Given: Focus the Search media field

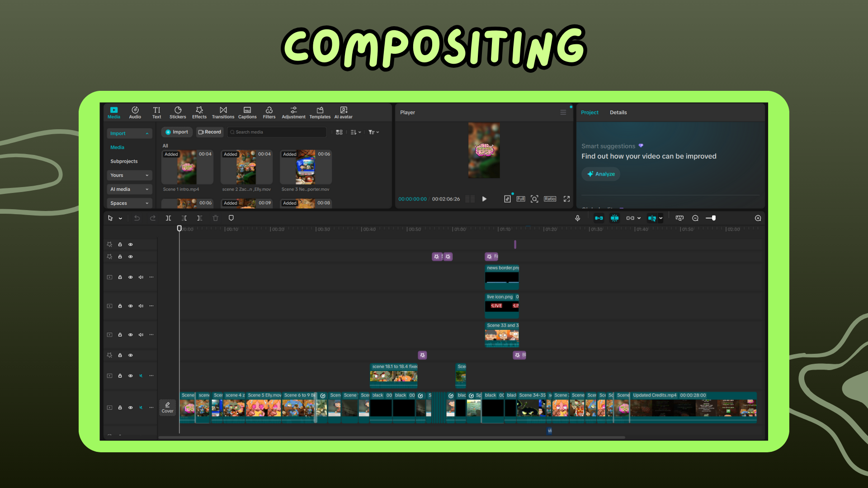Looking at the screenshot, I should tap(277, 132).
